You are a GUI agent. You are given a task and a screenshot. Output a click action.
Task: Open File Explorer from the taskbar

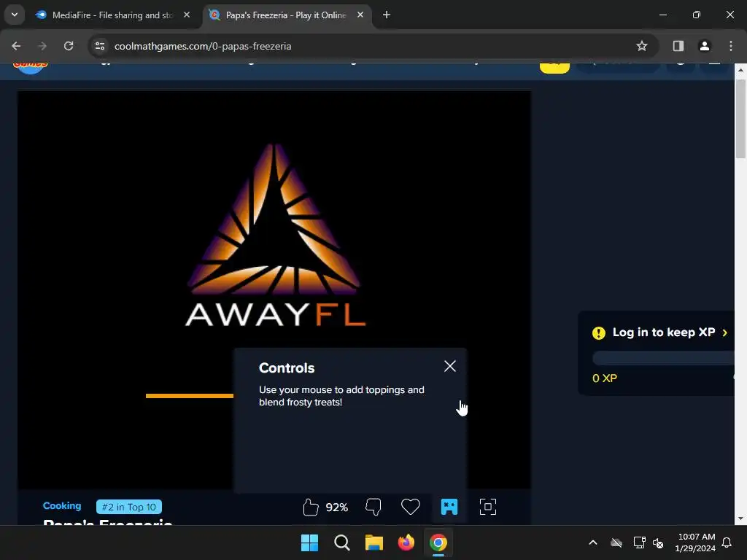(374, 542)
